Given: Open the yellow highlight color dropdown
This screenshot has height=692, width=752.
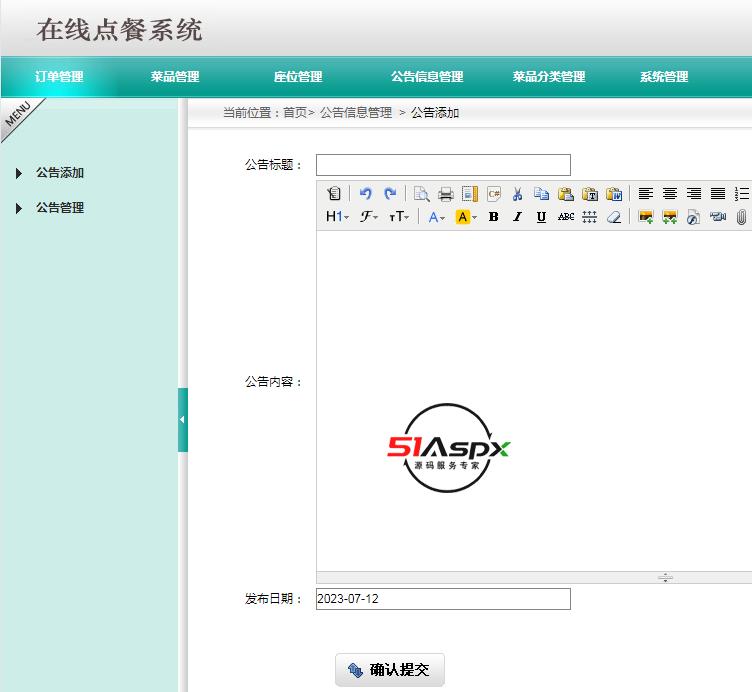Looking at the screenshot, I should pos(466,217).
